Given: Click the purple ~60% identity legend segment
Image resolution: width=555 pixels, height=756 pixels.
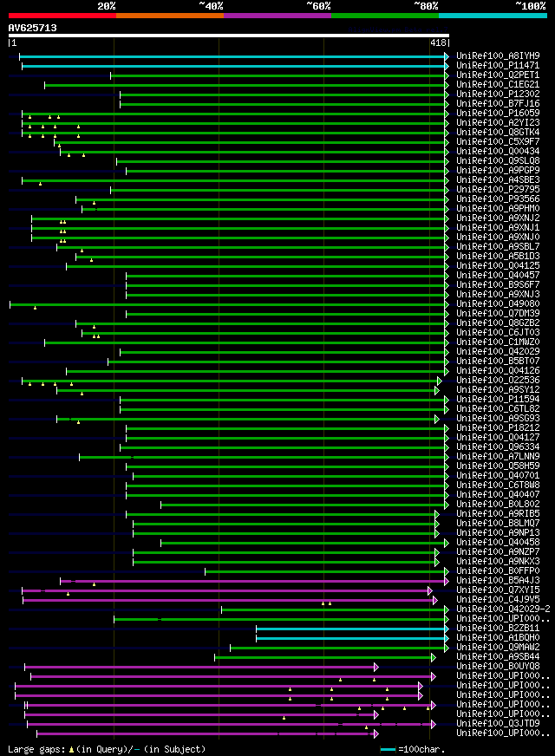Looking at the screenshot, I should click(x=277, y=16).
